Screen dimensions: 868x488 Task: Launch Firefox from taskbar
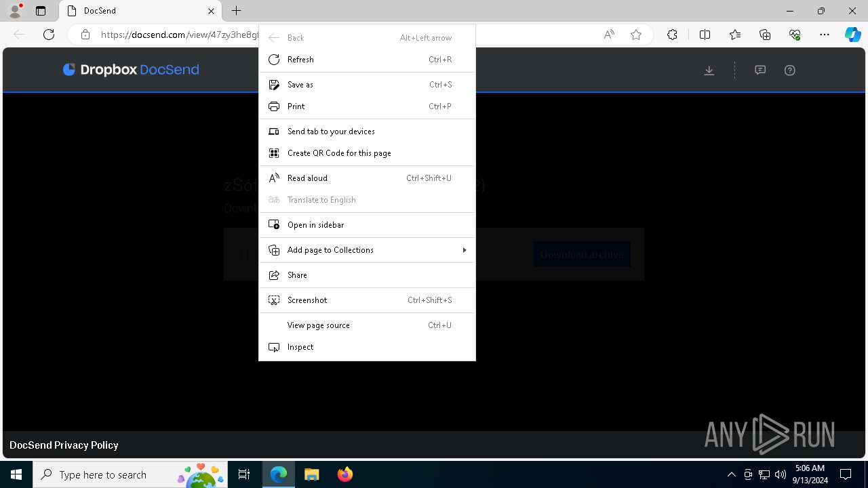click(x=344, y=474)
